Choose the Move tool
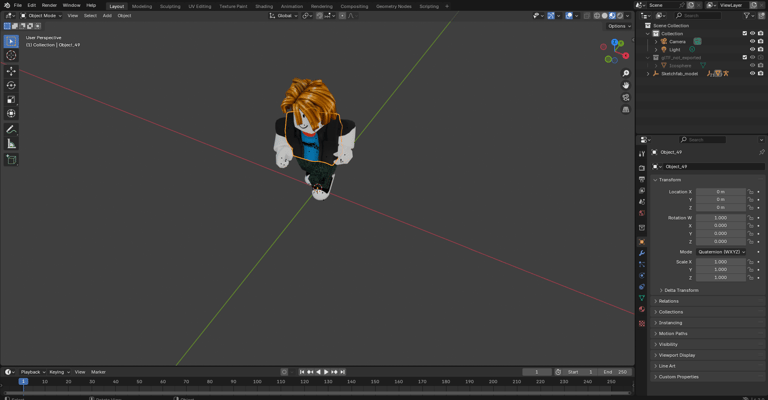 pos(11,71)
